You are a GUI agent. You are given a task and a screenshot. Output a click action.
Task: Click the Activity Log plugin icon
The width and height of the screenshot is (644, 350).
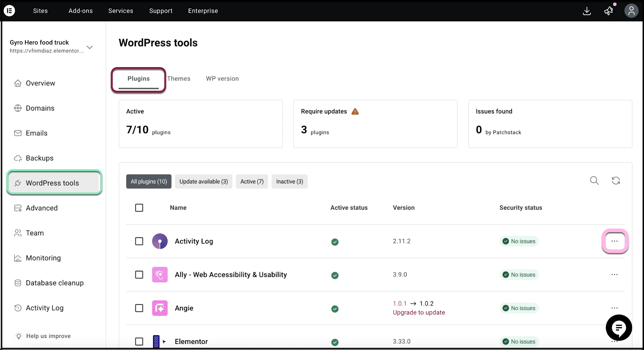click(x=160, y=241)
